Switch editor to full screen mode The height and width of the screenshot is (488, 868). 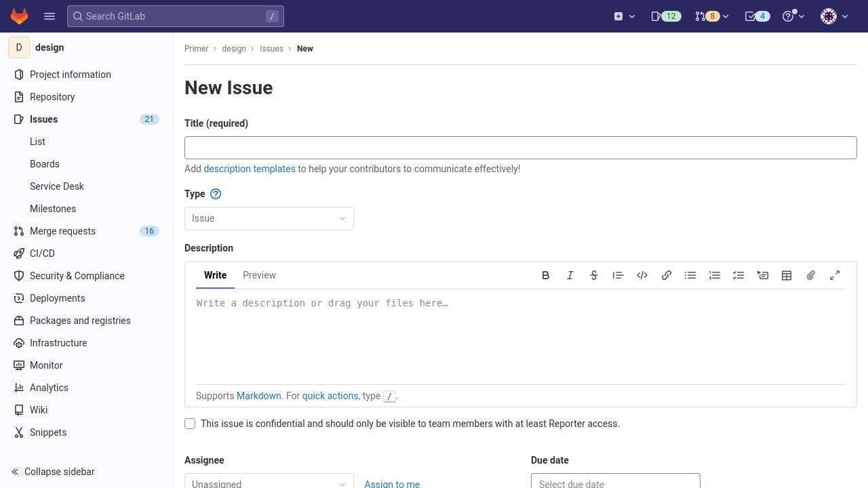(x=835, y=275)
